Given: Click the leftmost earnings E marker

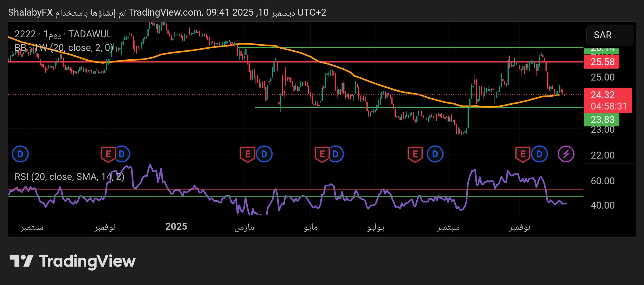Looking at the screenshot, I should coord(108,154).
